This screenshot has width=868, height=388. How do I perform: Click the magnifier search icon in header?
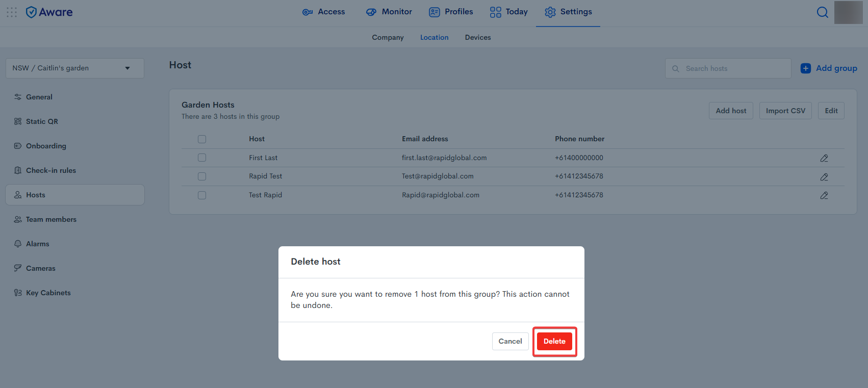click(822, 12)
